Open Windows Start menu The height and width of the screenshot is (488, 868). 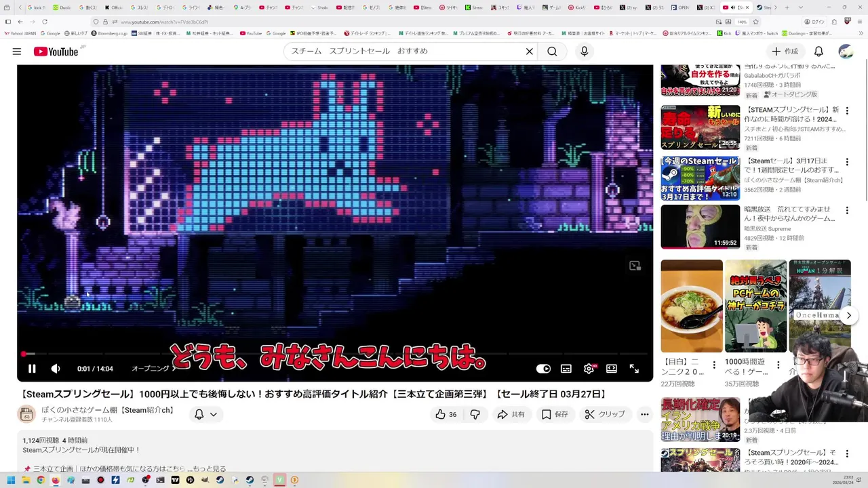pyautogui.click(x=11, y=480)
